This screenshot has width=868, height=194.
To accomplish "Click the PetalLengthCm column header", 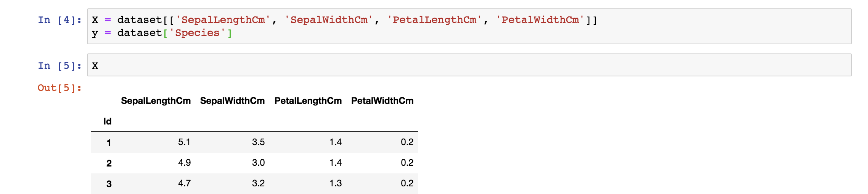I will pos(308,101).
